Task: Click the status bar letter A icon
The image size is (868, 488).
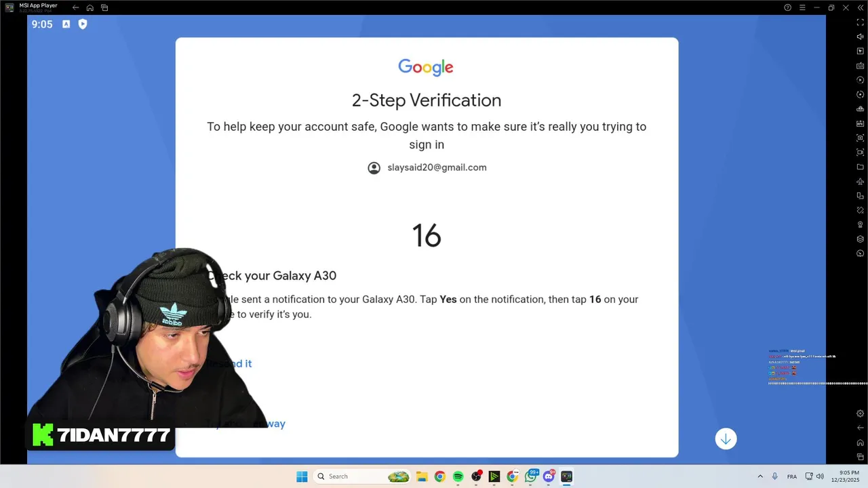Action: point(66,24)
